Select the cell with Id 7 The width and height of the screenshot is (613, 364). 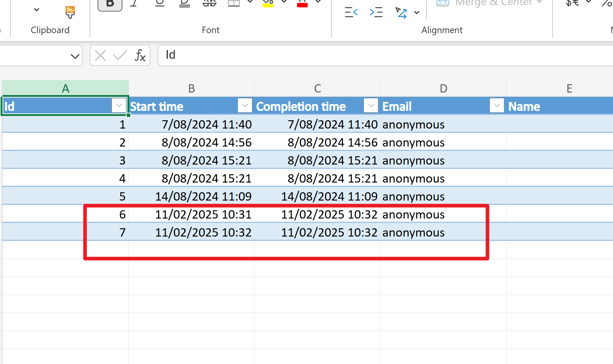click(66, 232)
